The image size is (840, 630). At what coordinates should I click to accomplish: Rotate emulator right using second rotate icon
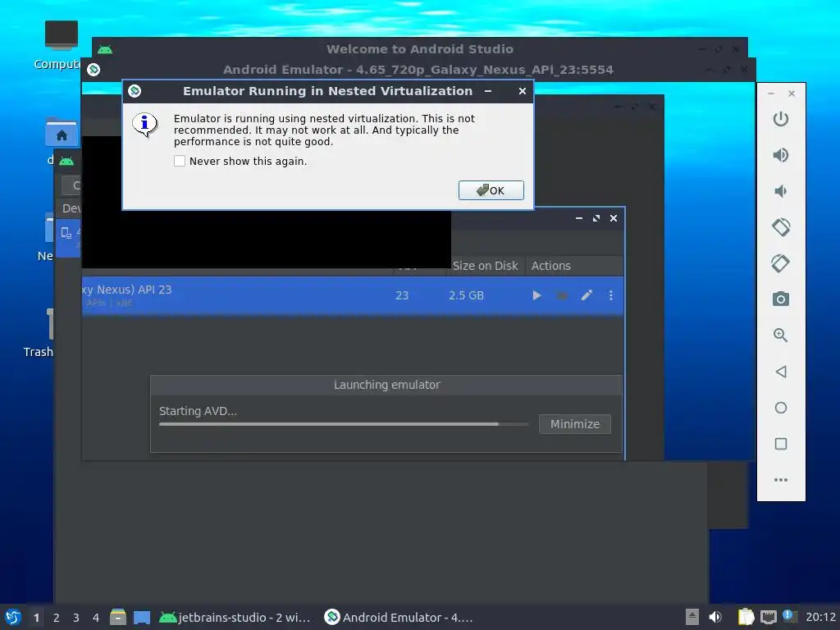click(x=781, y=263)
